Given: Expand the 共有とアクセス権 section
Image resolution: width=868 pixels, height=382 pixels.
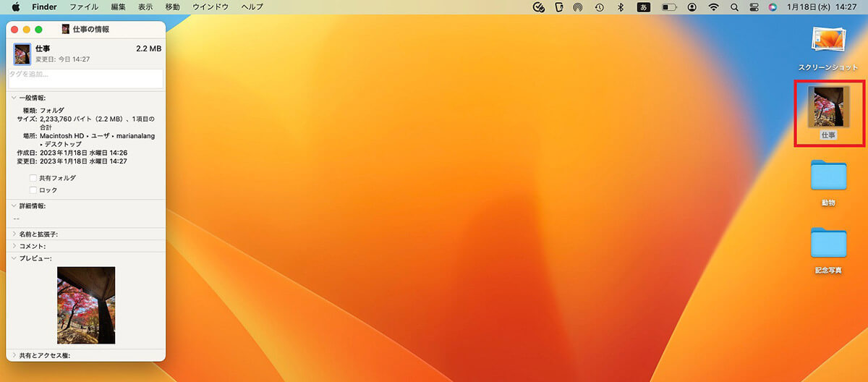Looking at the screenshot, I should [14, 355].
